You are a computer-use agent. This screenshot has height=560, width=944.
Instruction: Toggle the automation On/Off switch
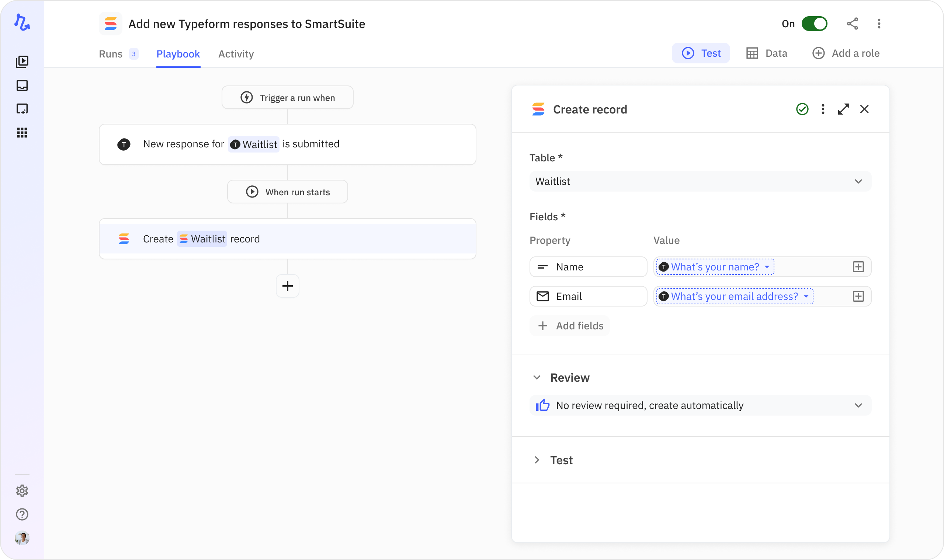[815, 23]
